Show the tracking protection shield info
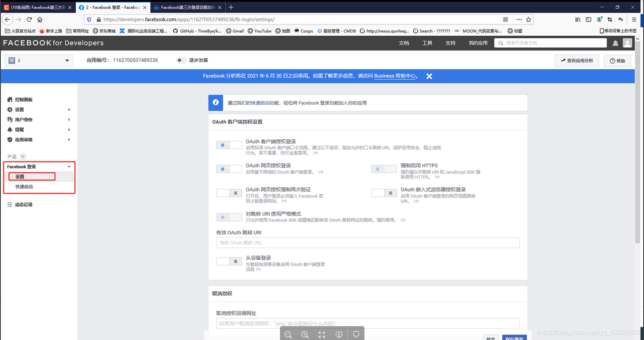Viewport: 644px width, 340px height. (89, 19)
